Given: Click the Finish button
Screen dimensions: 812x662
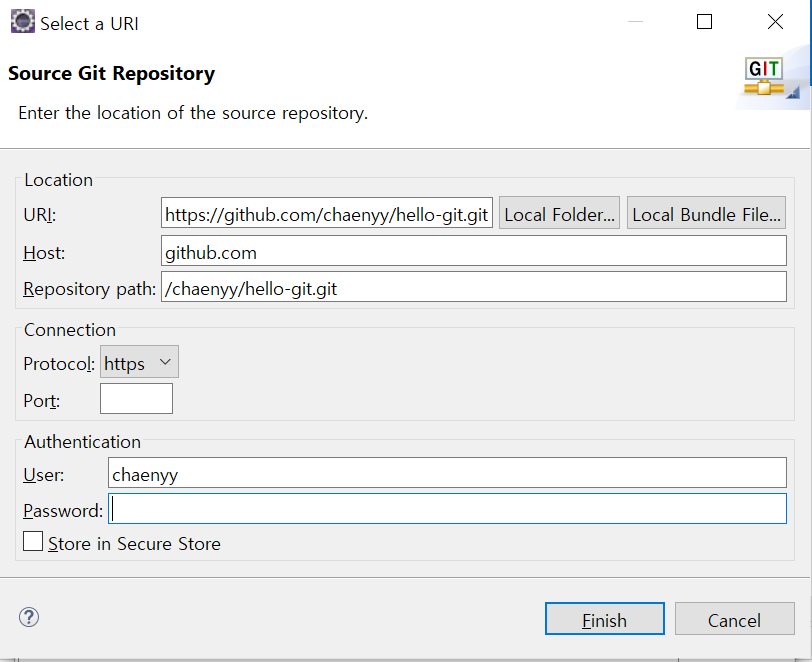Looking at the screenshot, I should [604, 618].
